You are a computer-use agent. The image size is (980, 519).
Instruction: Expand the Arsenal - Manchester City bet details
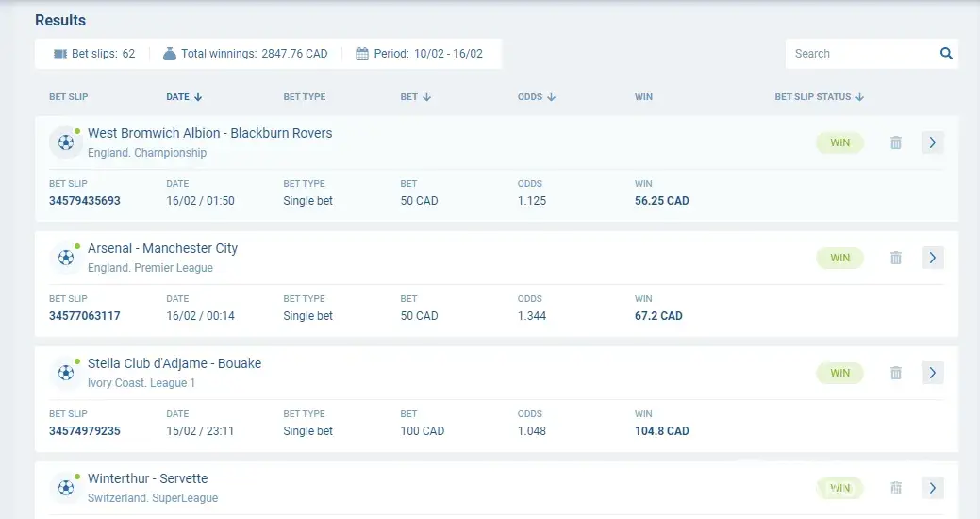pyautogui.click(x=932, y=258)
